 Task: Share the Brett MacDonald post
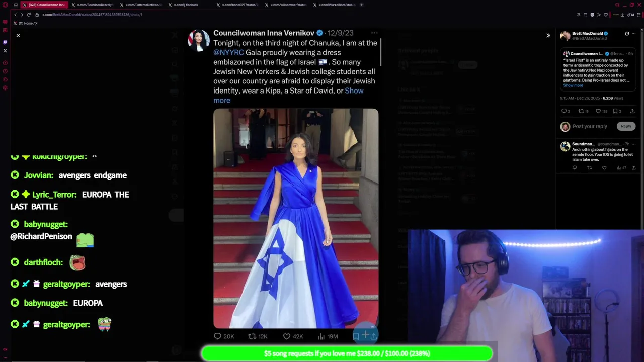click(632, 111)
